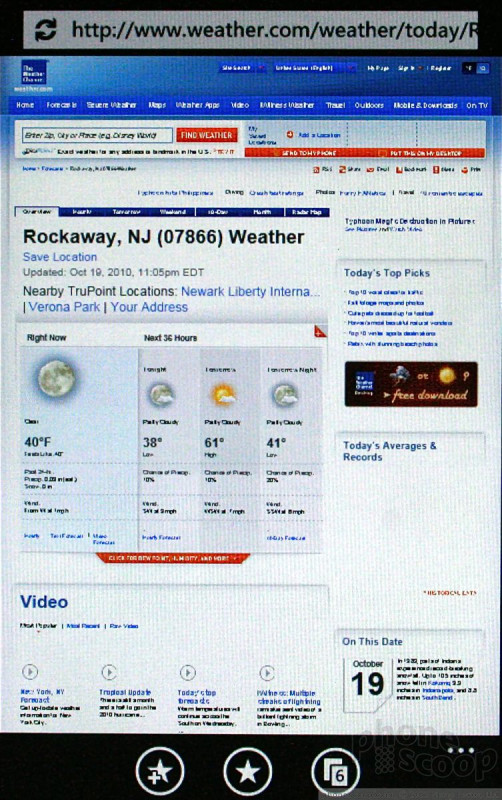Click the My Page link
This screenshot has height=800, width=502.
[x=378, y=68]
